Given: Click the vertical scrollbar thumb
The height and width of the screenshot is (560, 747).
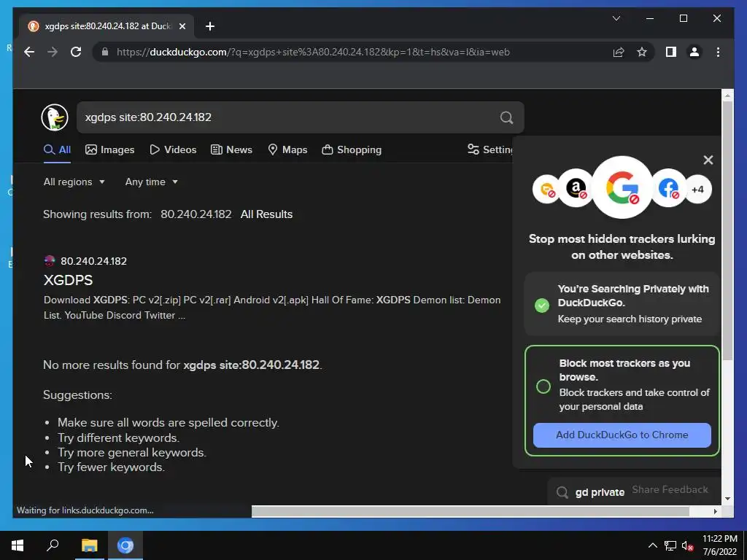Looking at the screenshot, I should click(727, 230).
